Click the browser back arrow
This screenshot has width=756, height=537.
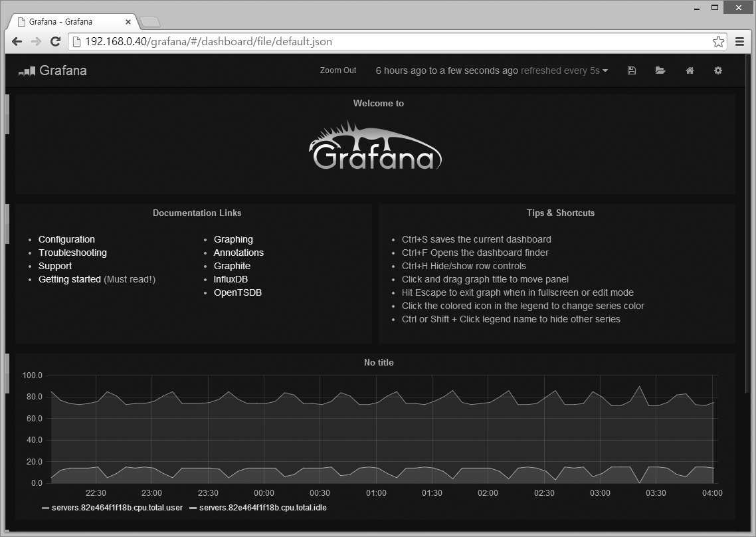(17, 42)
